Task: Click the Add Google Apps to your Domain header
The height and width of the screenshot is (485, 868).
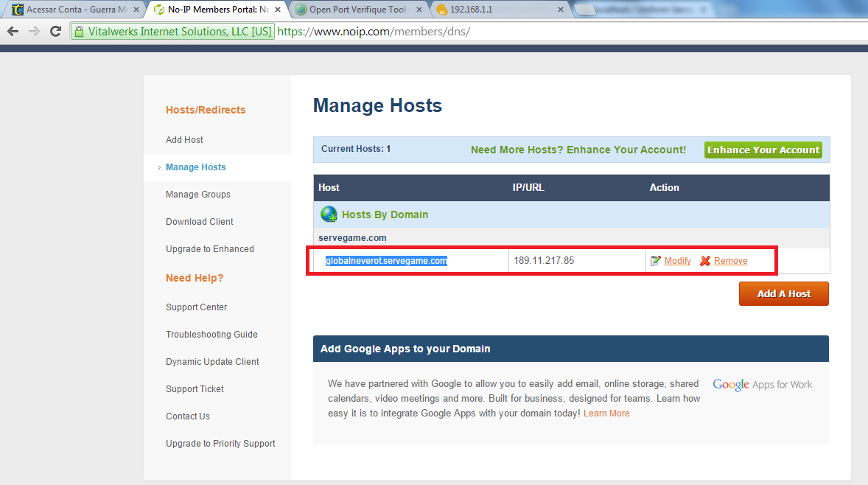Action: pos(571,349)
